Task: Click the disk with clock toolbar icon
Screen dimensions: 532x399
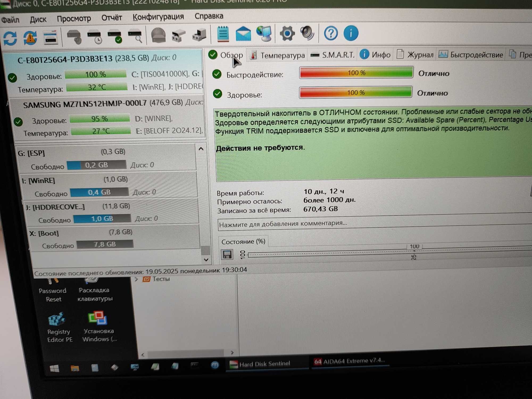Action: (94, 37)
